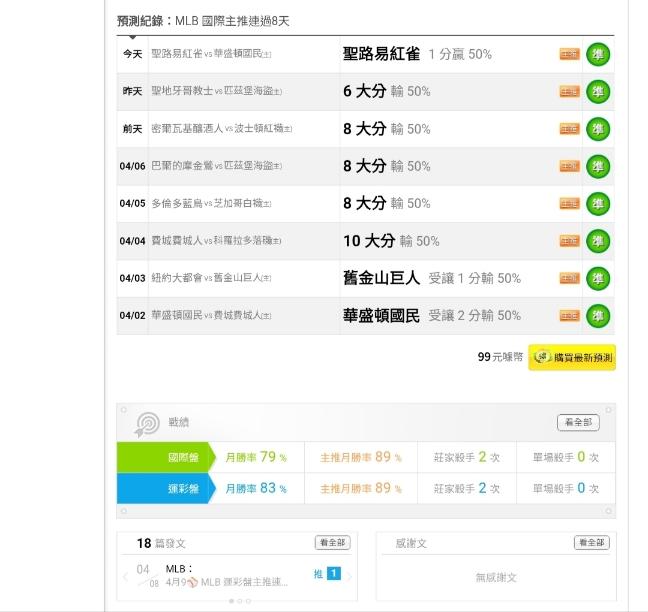Click green 準 badge in 今天 row
Viewport: 648px width, 612px height.
(598, 54)
